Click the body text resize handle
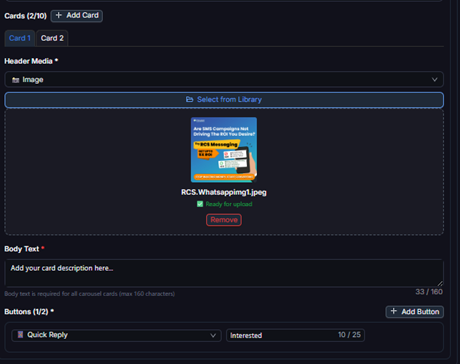Viewport: 460px width, 364px height. click(440, 283)
